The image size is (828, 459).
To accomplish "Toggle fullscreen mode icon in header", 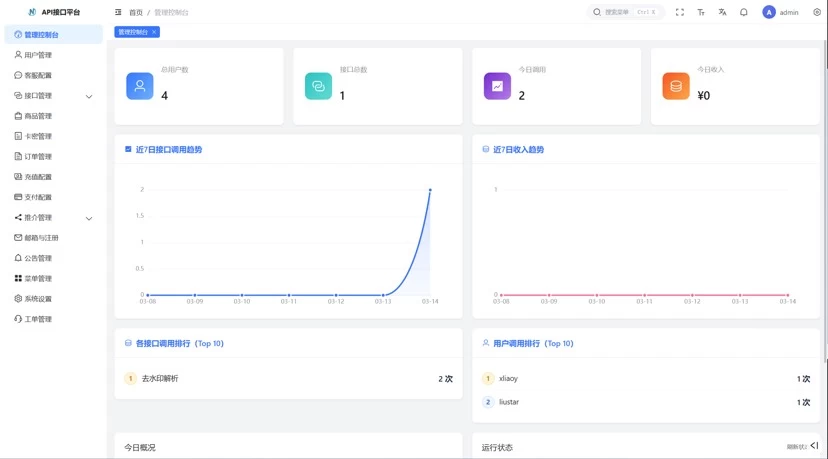I will 680,12.
